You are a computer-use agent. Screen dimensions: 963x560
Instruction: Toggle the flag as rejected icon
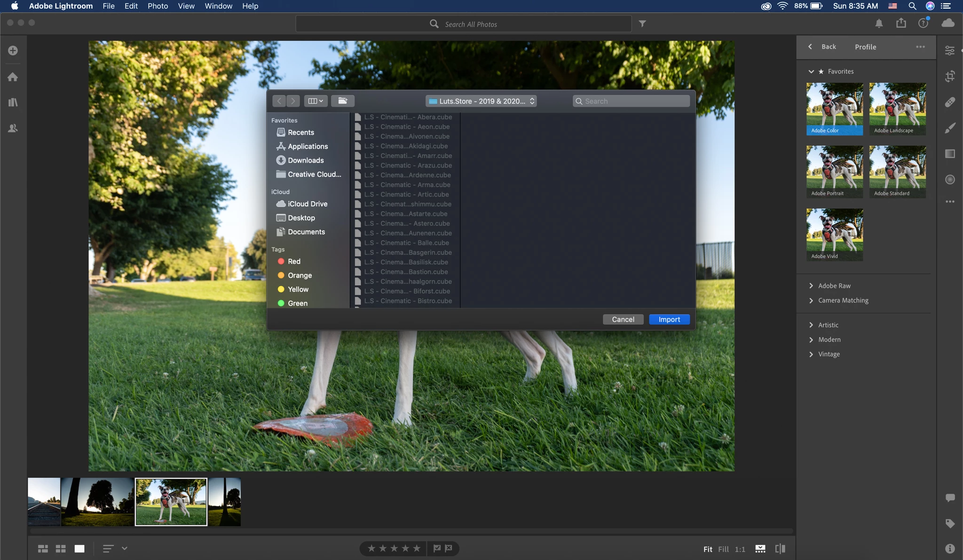[x=449, y=548]
